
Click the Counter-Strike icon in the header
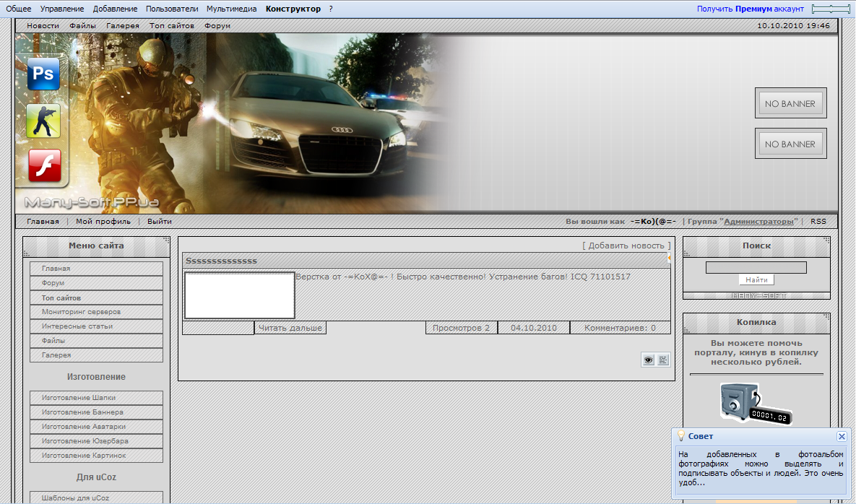[x=43, y=121]
